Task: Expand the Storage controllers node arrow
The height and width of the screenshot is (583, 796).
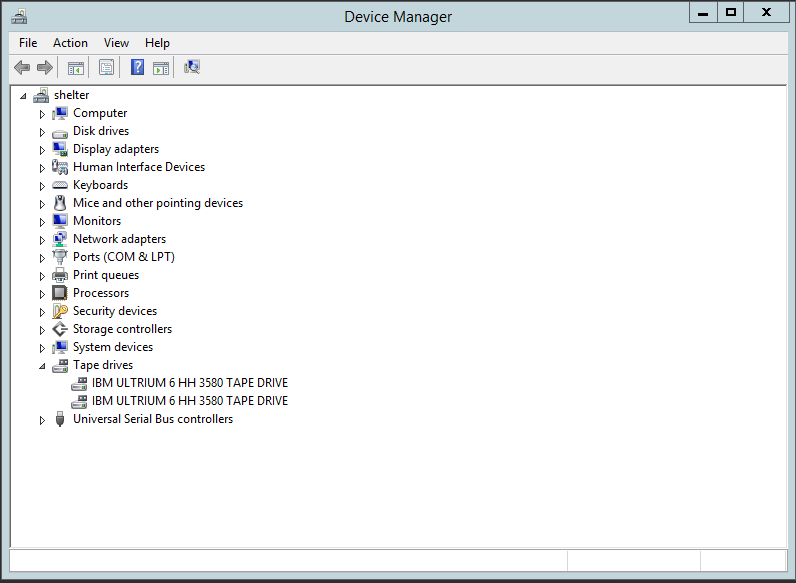Action: (42, 330)
